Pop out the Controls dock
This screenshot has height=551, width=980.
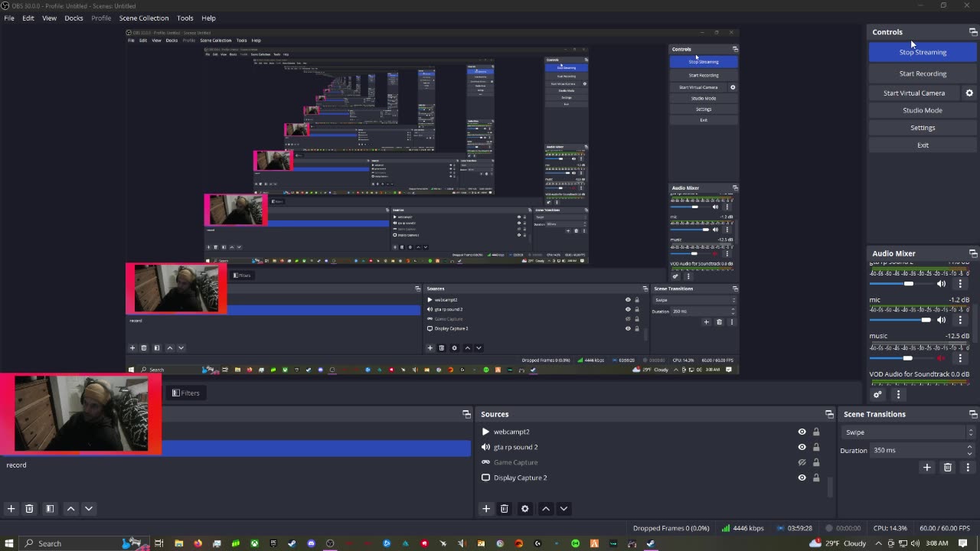[x=973, y=32]
